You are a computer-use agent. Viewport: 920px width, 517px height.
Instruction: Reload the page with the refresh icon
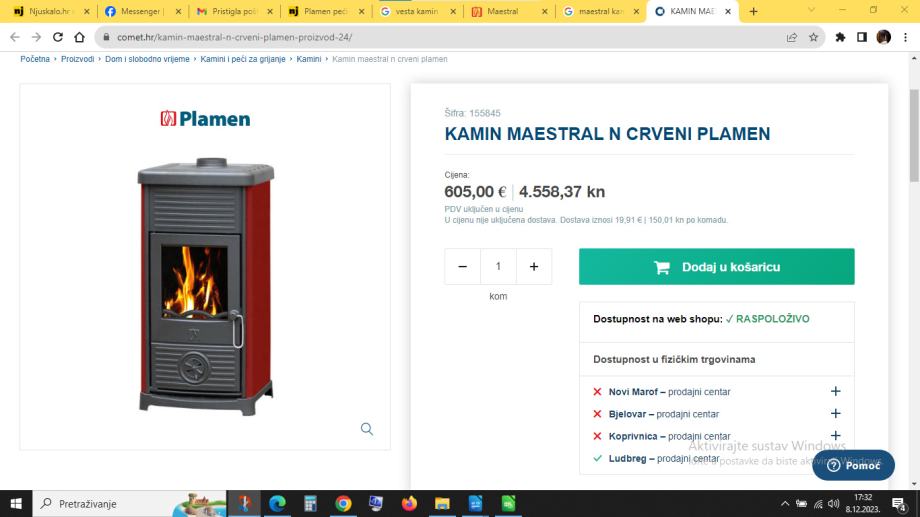(x=58, y=37)
